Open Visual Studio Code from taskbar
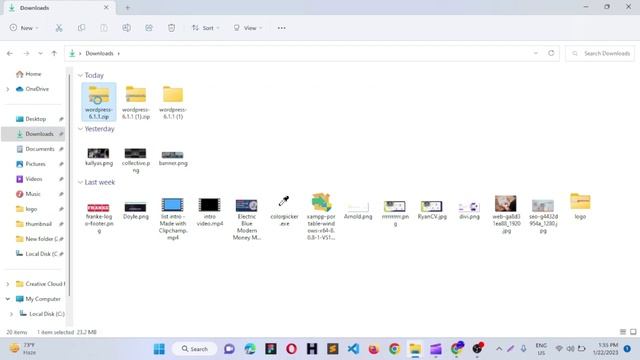This screenshot has width=640, height=360. coord(353,349)
